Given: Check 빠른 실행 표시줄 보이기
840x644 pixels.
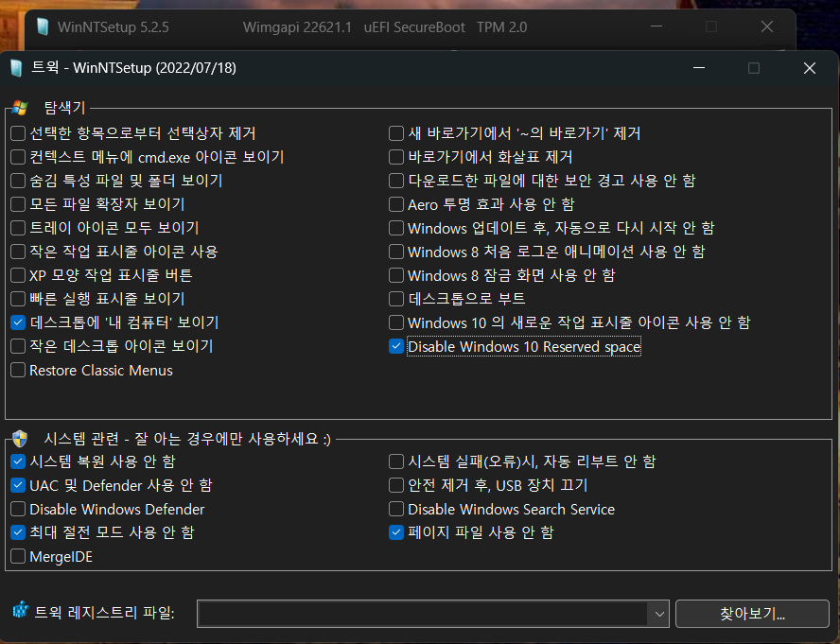Looking at the screenshot, I should pos(18,299).
